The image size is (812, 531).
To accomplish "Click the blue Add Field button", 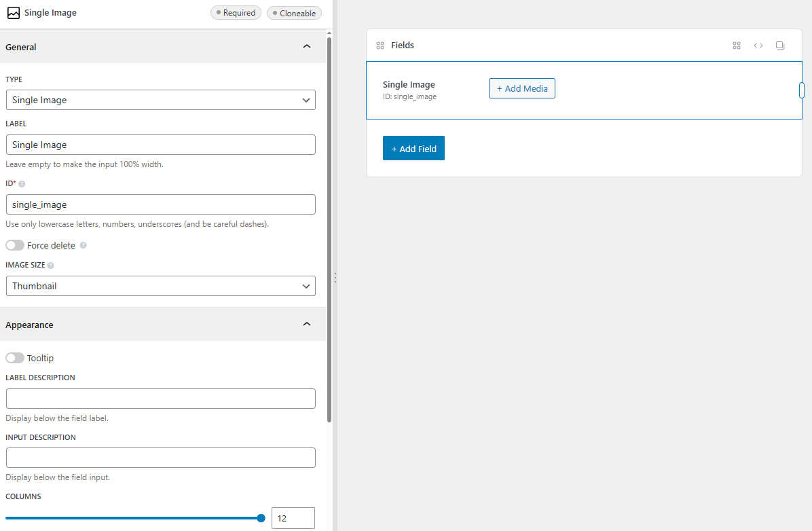I will click(413, 149).
